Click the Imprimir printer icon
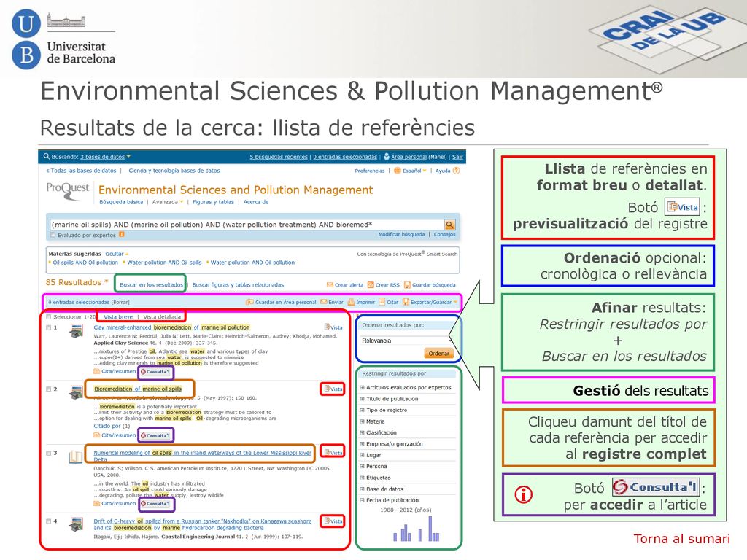 point(351,302)
